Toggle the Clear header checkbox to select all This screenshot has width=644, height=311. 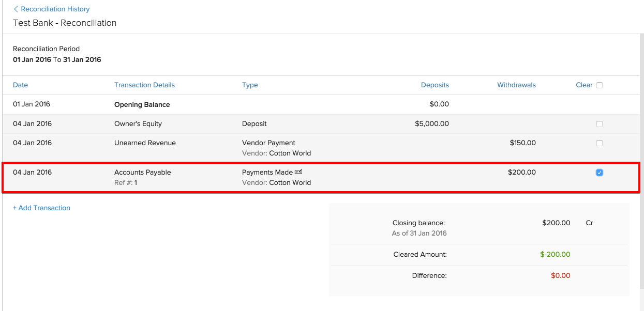[600, 85]
